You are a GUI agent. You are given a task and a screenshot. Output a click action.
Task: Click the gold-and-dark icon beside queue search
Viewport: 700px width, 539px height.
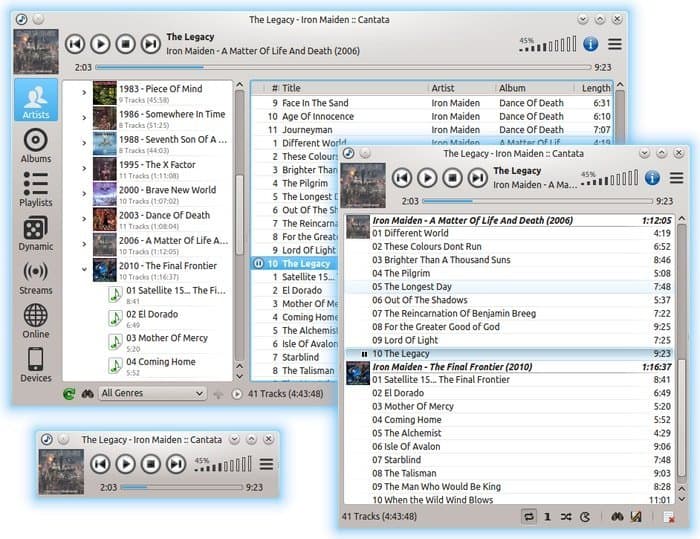point(636,517)
